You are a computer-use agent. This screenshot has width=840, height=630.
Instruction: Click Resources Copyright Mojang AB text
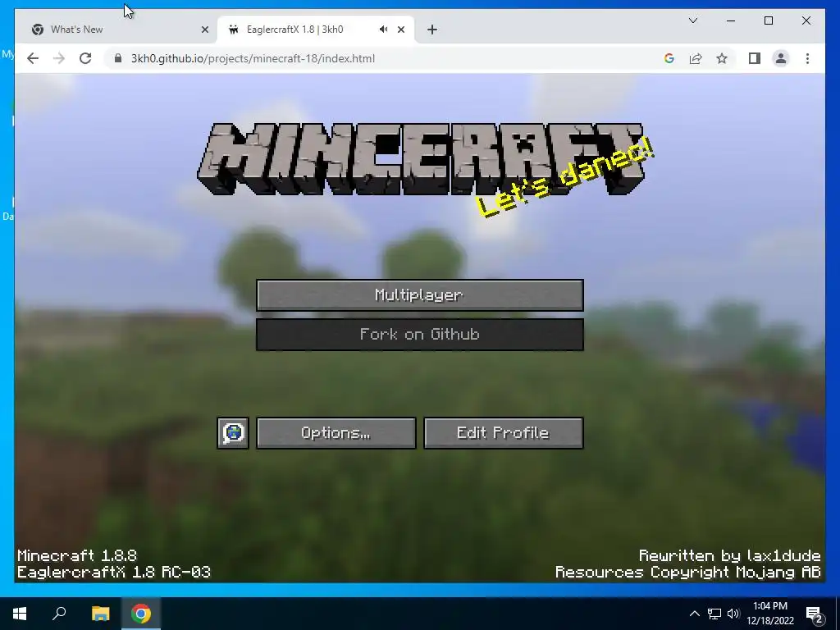688,572
